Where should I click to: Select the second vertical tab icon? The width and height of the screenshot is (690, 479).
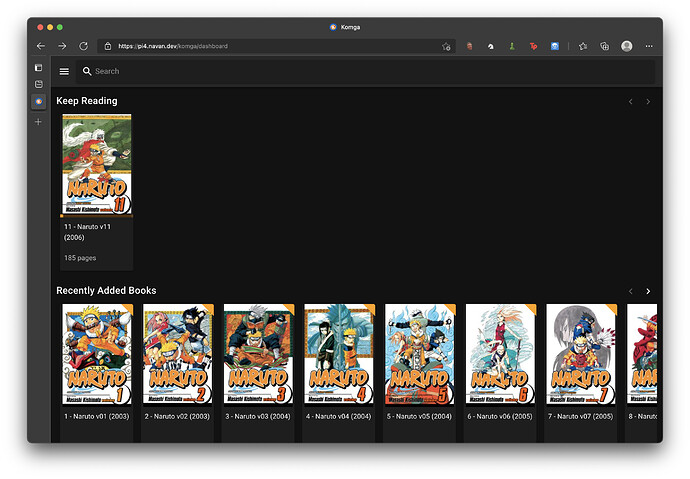click(39, 84)
